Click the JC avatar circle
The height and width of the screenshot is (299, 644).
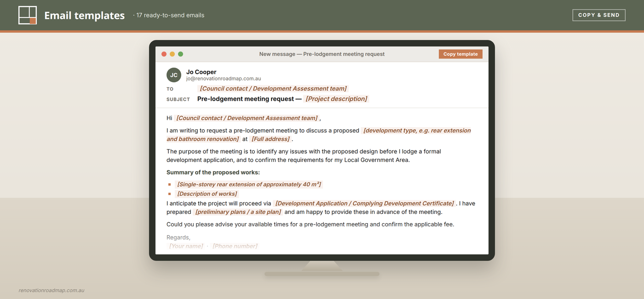point(174,75)
